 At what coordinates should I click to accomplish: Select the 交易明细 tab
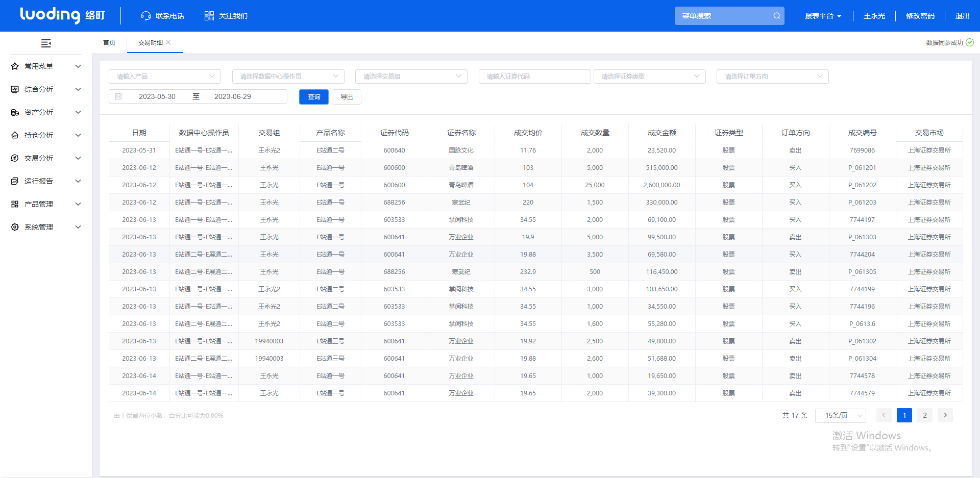[151, 42]
